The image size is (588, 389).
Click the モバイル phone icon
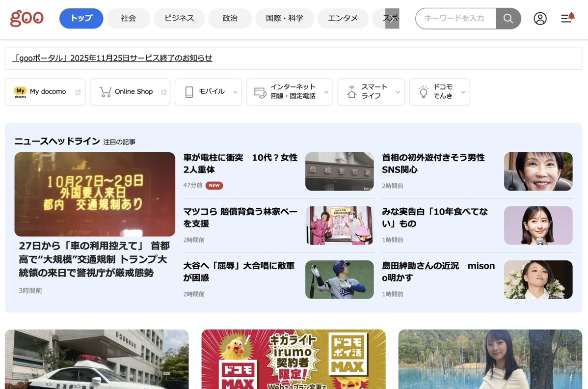click(x=189, y=92)
